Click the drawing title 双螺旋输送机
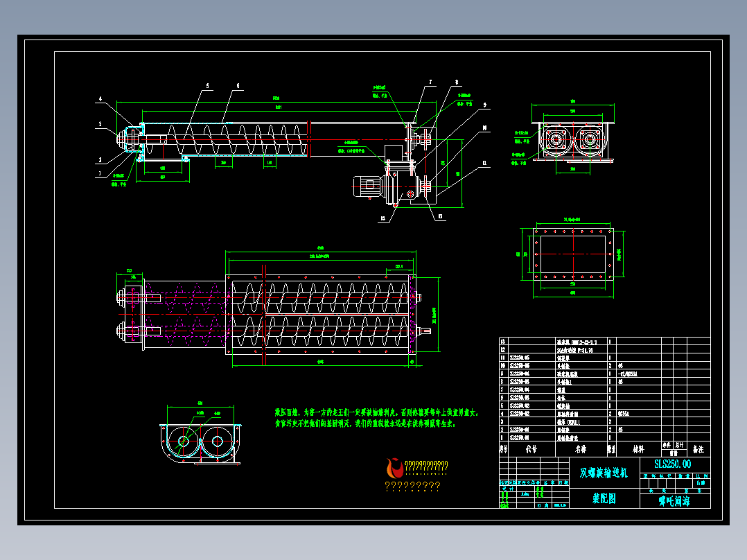 pyautogui.click(x=604, y=472)
